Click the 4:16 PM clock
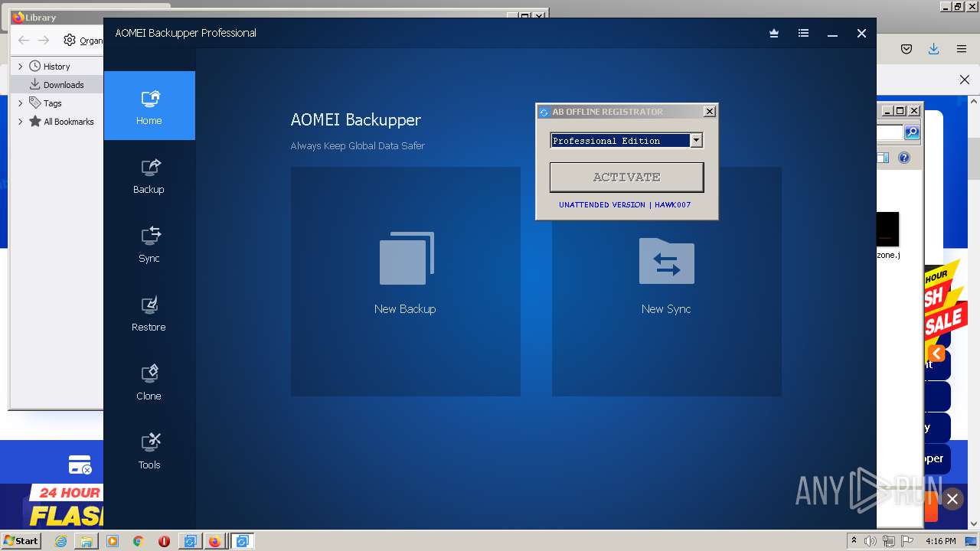This screenshot has width=980, height=551. tap(941, 541)
